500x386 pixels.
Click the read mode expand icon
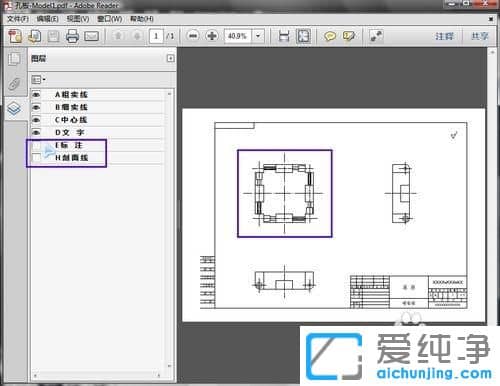(x=376, y=36)
